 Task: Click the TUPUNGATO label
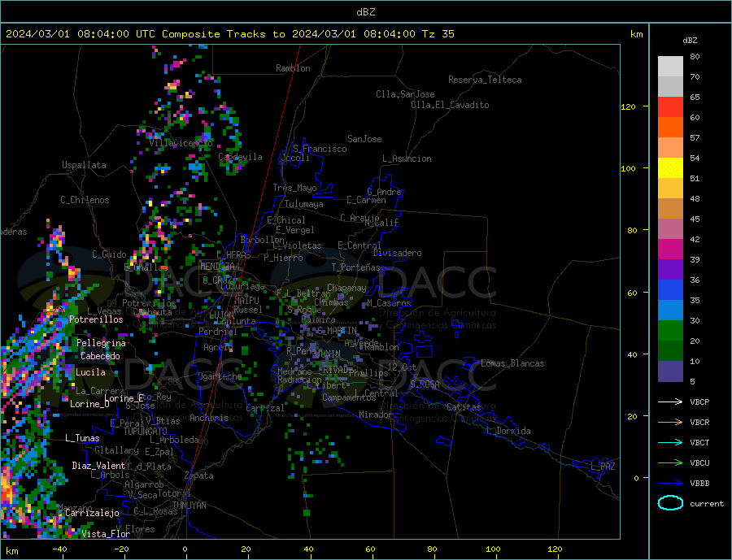145,432
